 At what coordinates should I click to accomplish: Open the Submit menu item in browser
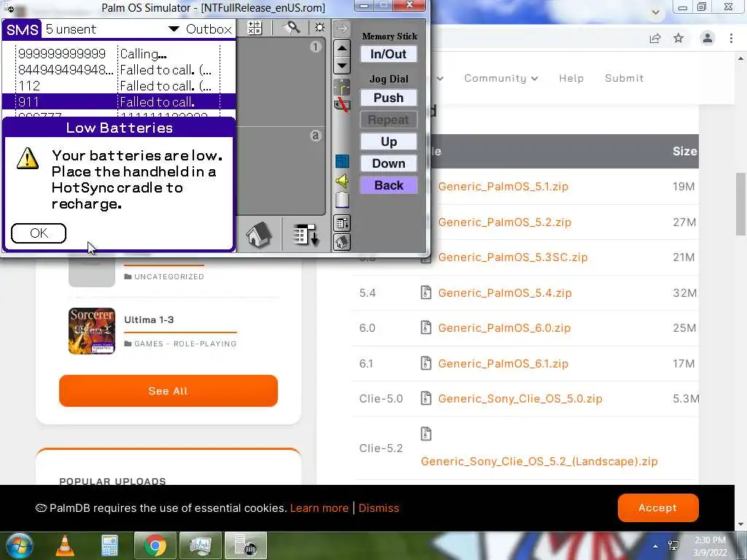(x=624, y=78)
